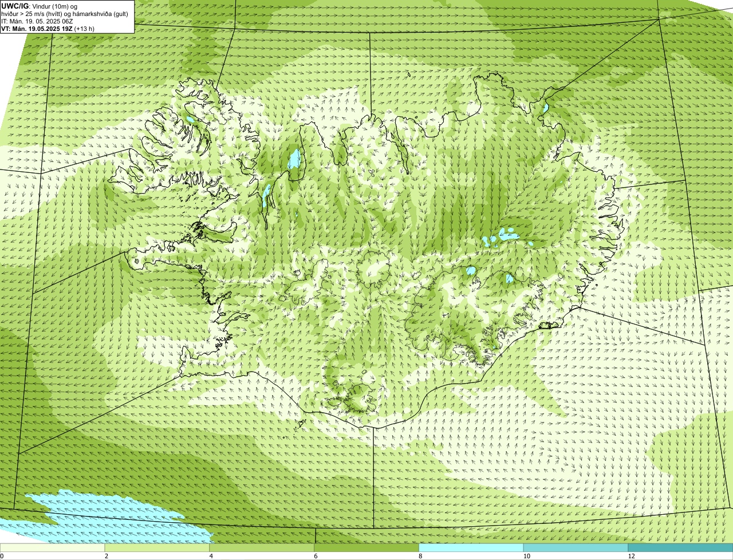Click the 10–12 m/s turquoise legend segment

click(576, 547)
